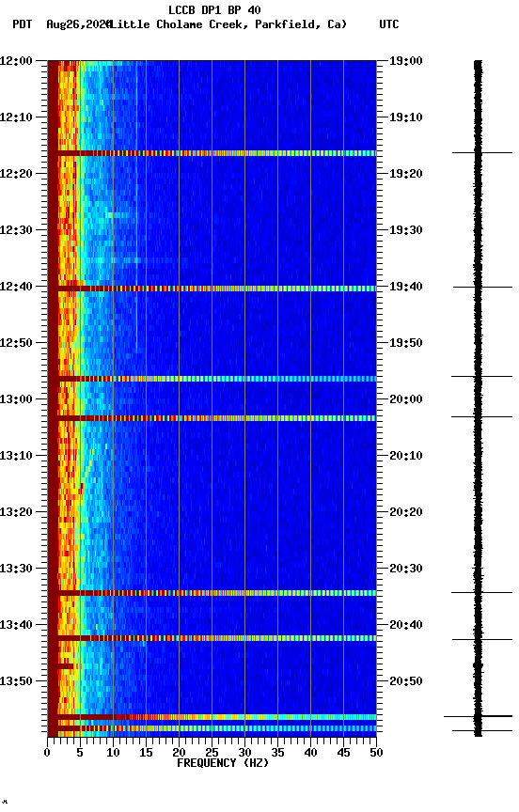Click the spectrogram event band near 13:34
Viewport: 519px width, 812px height.
coord(212,593)
